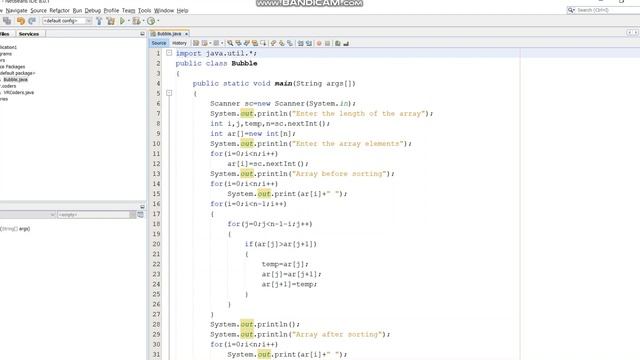Click the Find Previous Occurrence icon
640x360 pixels.
click(238, 43)
